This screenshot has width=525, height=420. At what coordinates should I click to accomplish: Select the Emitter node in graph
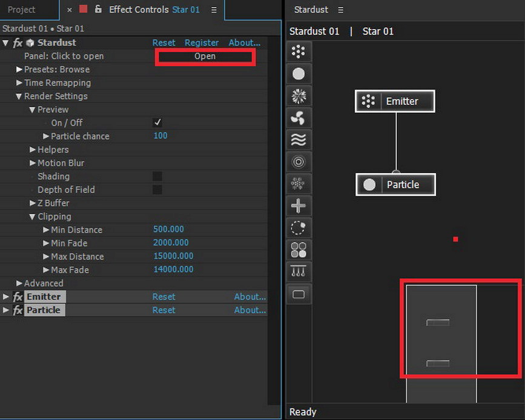tap(395, 101)
